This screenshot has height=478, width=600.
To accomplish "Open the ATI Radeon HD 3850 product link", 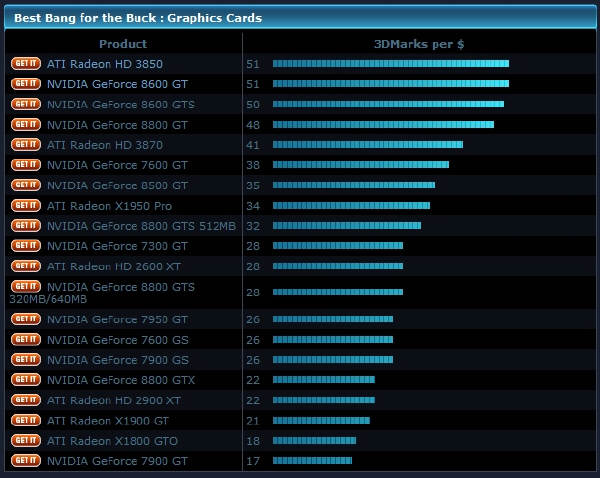I will point(105,64).
